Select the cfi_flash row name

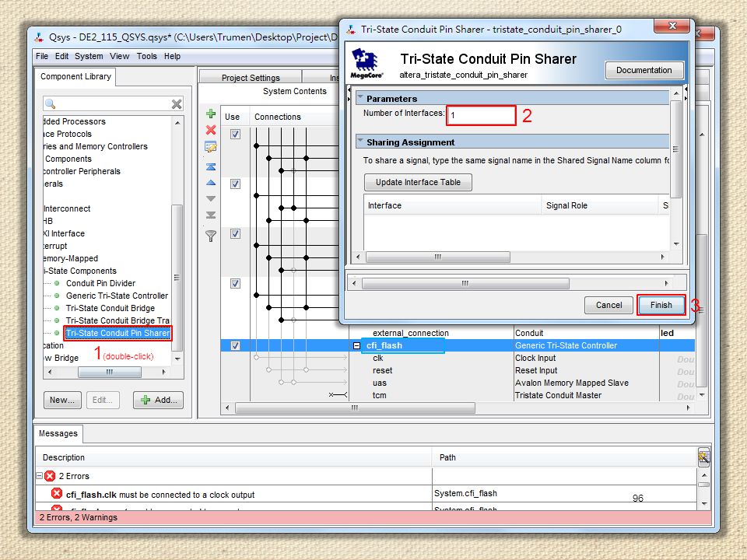[x=384, y=345]
